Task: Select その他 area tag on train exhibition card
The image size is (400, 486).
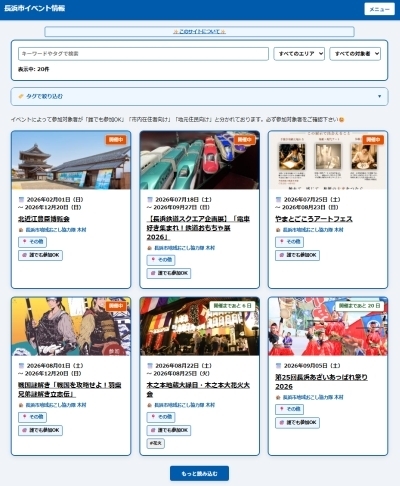Action: pyautogui.click(x=161, y=260)
